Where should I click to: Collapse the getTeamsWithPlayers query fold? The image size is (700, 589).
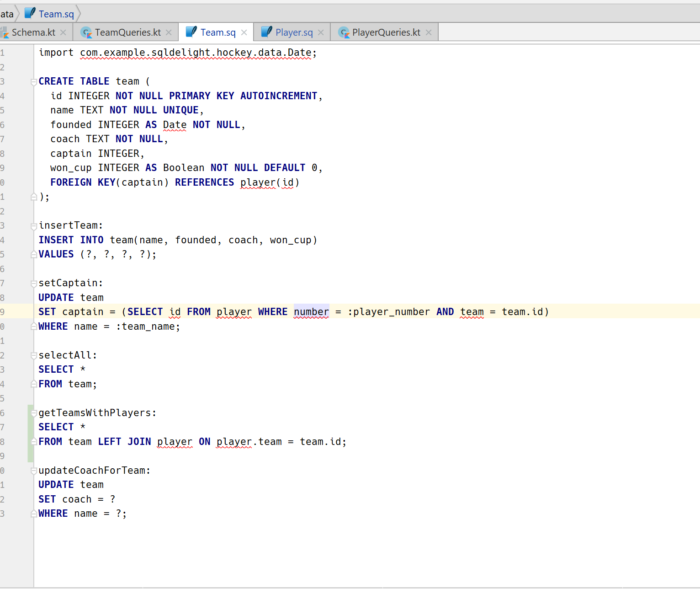pos(33,412)
